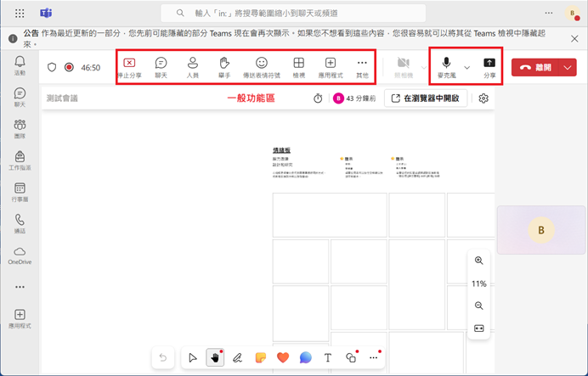Toggle the hand pan tool

point(215,358)
